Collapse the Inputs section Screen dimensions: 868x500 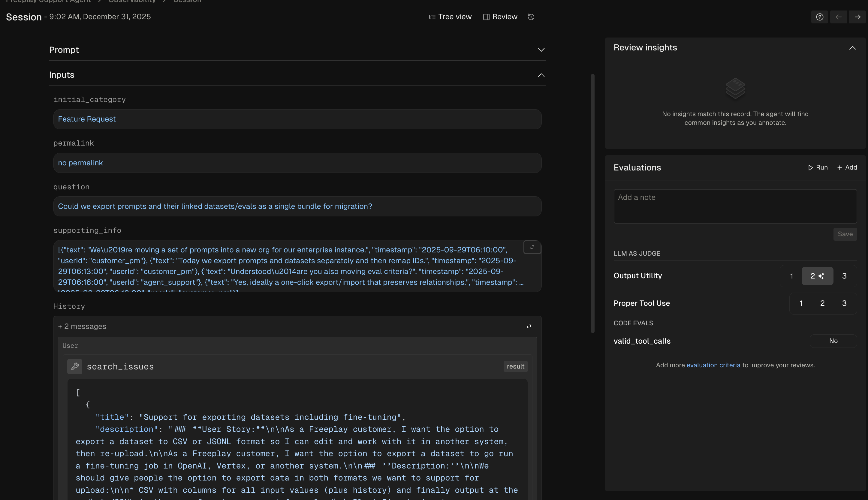point(541,75)
